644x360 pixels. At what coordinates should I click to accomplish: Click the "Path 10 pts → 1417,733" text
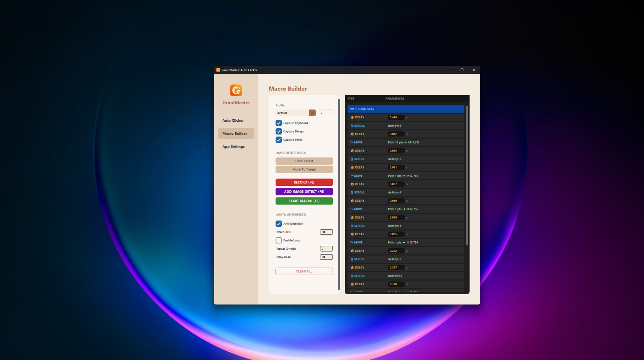click(x=404, y=142)
